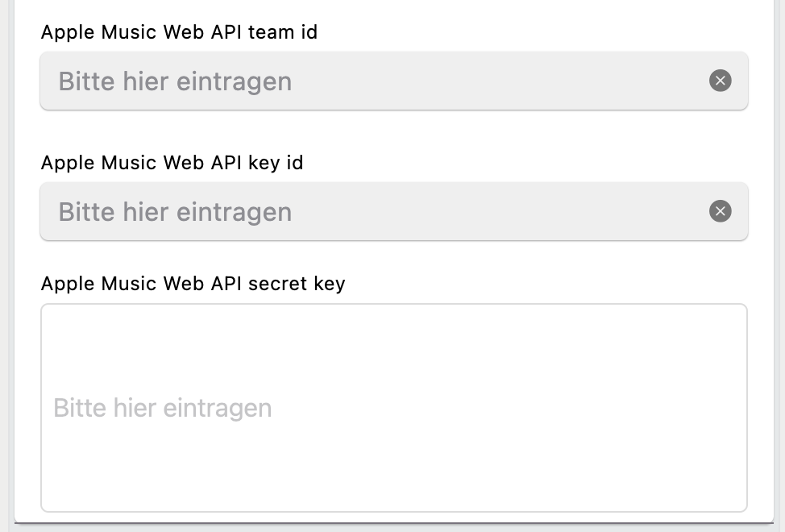Viewport: 785px width, 532px height.
Task: Click into the secret key text area
Action: tap(394, 407)
